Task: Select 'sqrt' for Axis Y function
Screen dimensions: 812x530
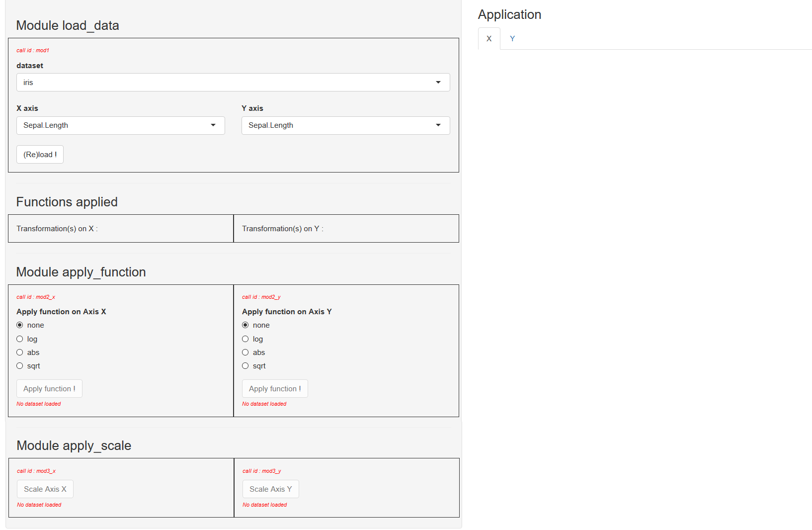Action: tap(245, 366)
